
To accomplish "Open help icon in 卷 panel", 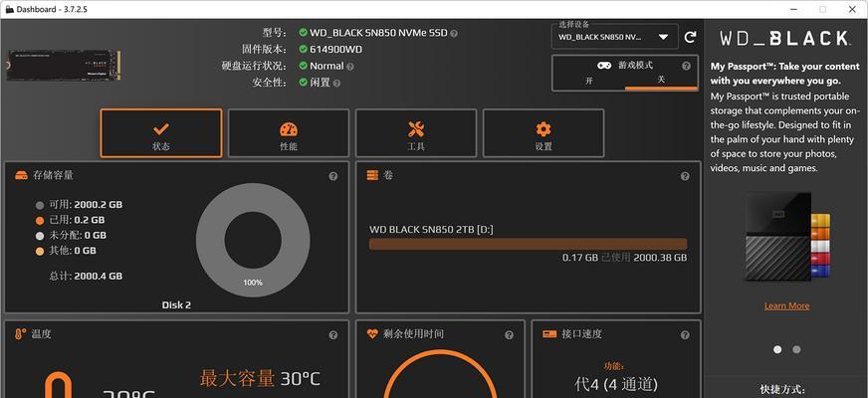I will click(685, 176).
